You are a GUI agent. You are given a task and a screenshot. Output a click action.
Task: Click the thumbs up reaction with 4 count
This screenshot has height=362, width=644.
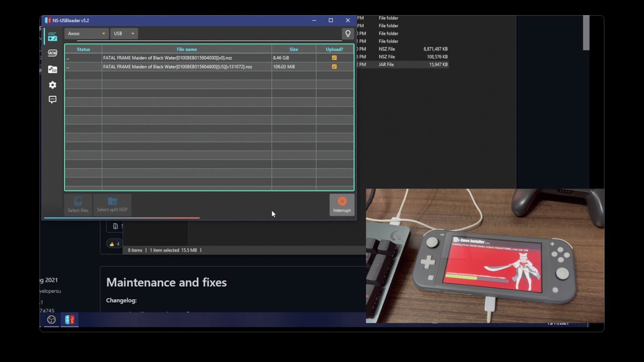tap(115, 244)
